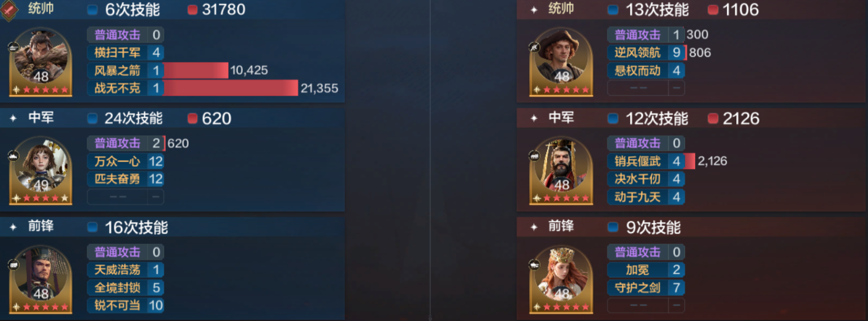Click the red damage icon beside 2126

click(713, 119)
